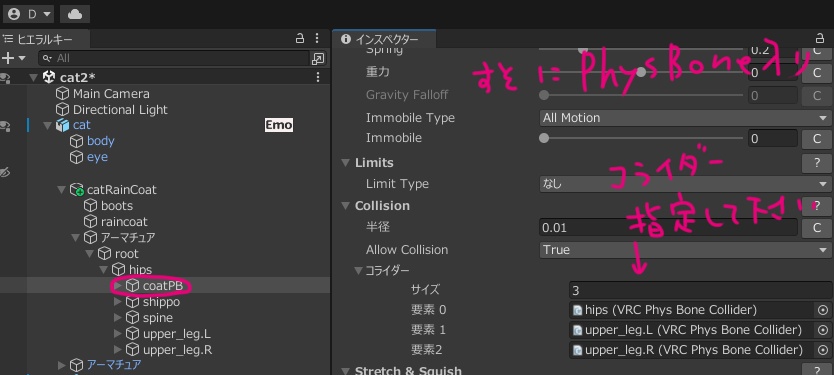Toggle the Inspector panel lock icon
834x375 pixels.
point(820,38)
